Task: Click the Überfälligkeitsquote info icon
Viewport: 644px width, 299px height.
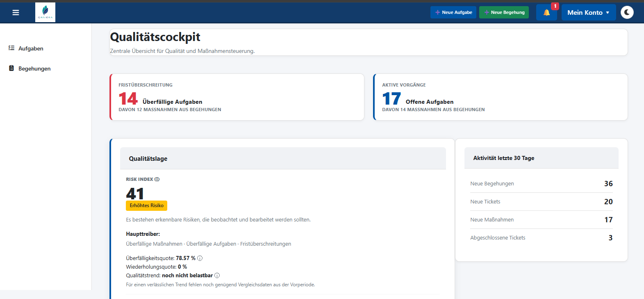Action: pyautogui.click(x=200, y=258)
